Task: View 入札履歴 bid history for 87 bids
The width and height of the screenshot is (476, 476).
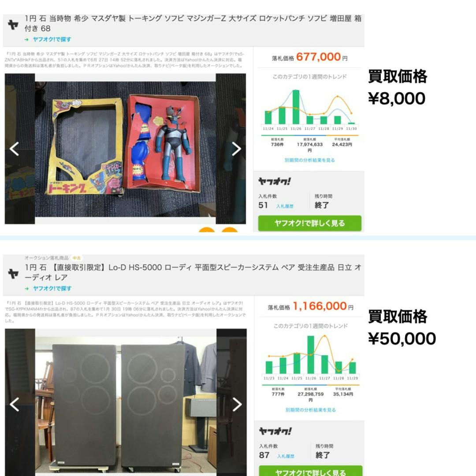Action: point(286,456)
